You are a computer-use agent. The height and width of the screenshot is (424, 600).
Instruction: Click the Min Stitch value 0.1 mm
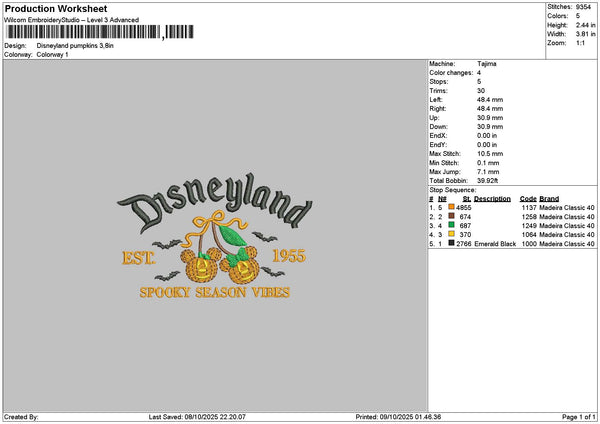point(488,163)
